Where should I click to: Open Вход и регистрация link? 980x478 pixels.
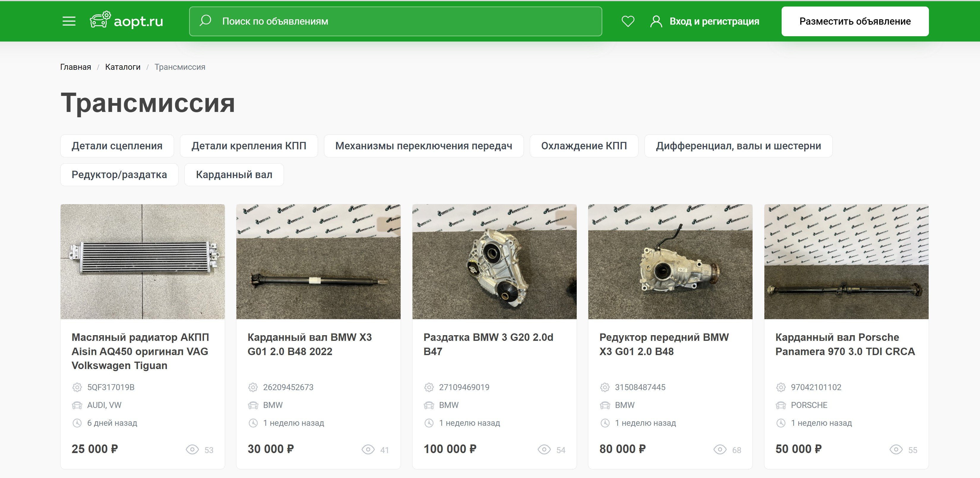click(714, 21)
